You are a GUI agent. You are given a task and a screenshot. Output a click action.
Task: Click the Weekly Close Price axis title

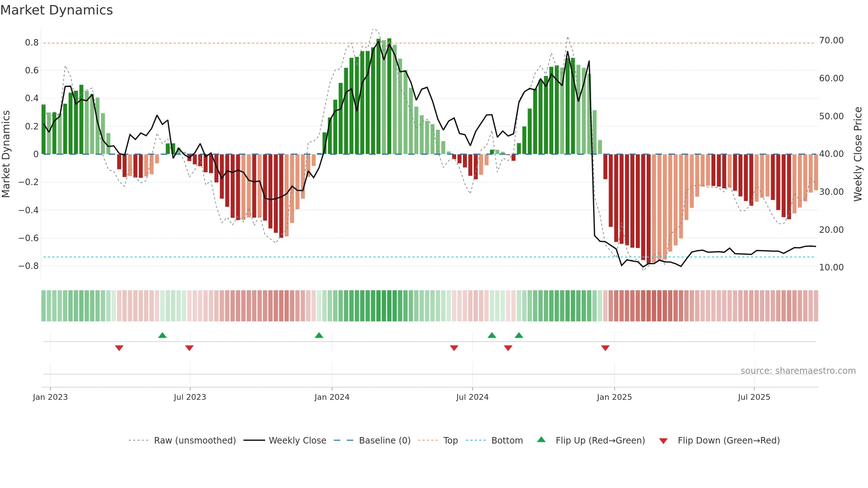coord(858,154)
